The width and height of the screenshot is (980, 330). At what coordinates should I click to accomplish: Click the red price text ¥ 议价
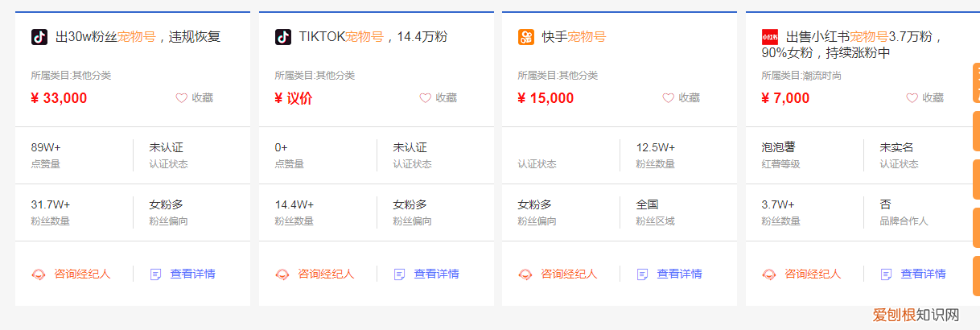coord(294,98)
